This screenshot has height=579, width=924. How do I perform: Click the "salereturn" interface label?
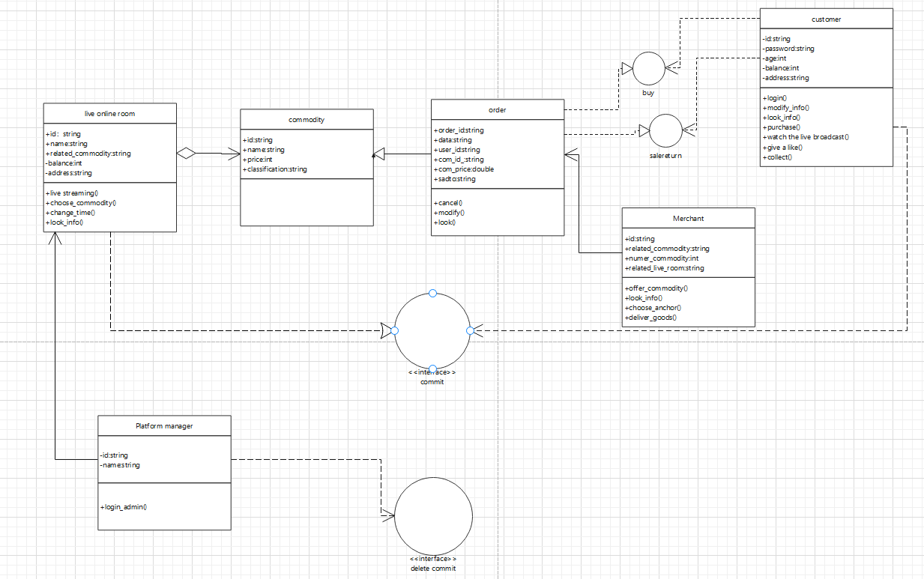666,156
